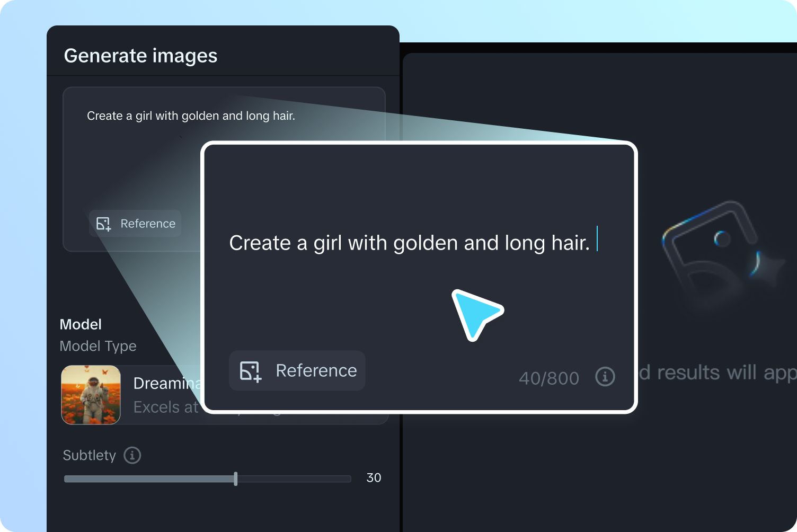Click the Subtlety value 30
The image size is (797, 532).
tap(374, 478)
